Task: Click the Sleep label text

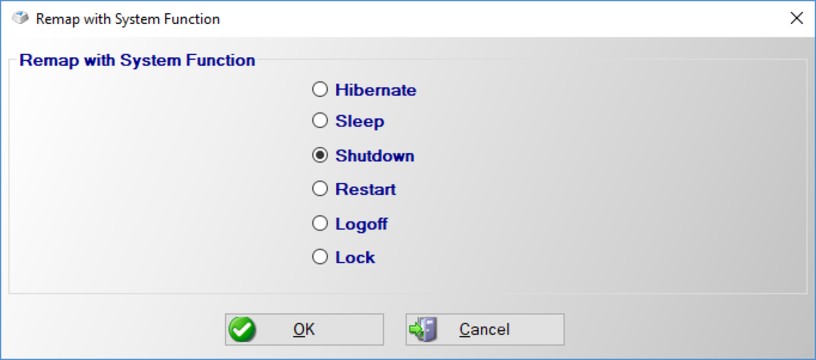Action: tap(360, 122)
